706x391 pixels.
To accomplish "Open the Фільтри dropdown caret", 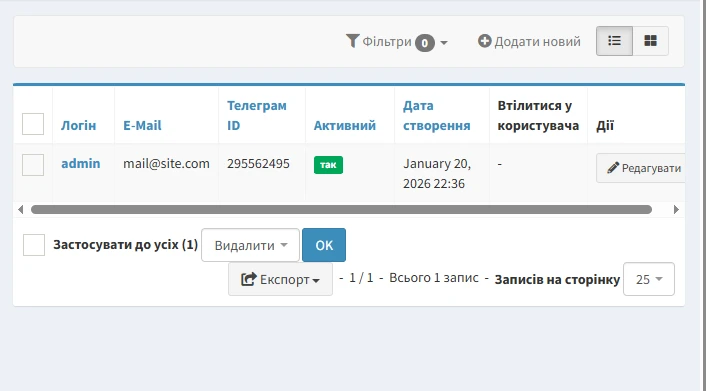I will coord(444,43).
